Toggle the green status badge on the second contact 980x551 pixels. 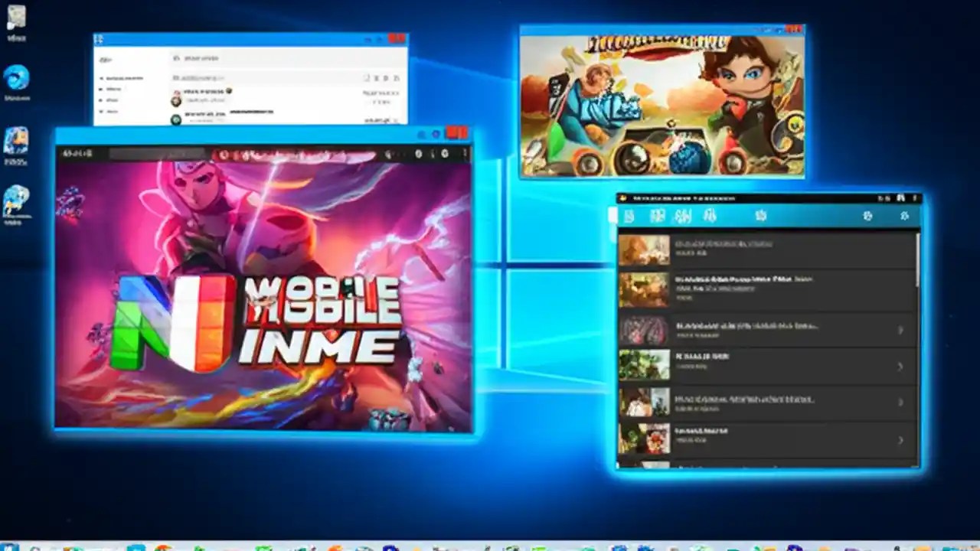pos(176,119)
